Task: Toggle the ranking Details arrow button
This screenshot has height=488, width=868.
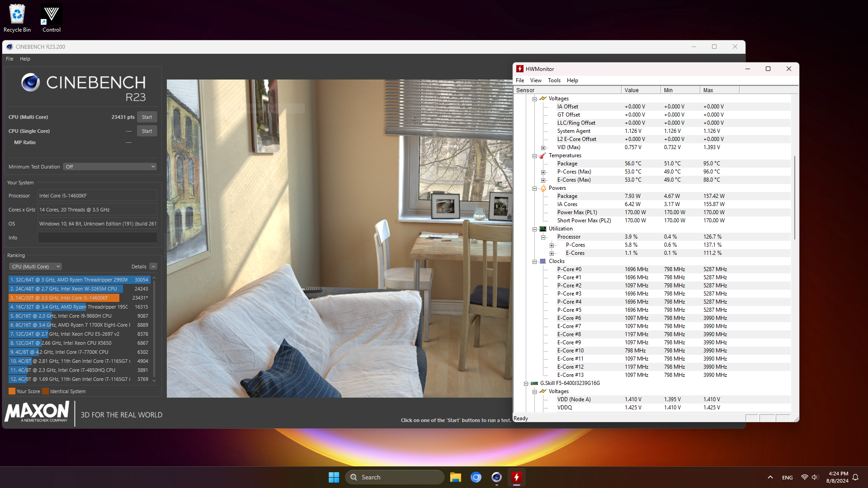Action: click(153, 267)
